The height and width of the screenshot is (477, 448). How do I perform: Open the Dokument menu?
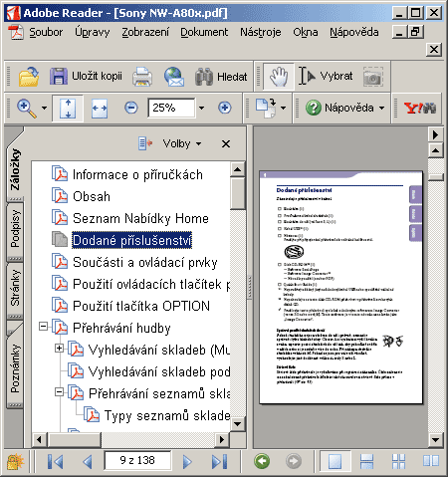[x=204, y=32]
